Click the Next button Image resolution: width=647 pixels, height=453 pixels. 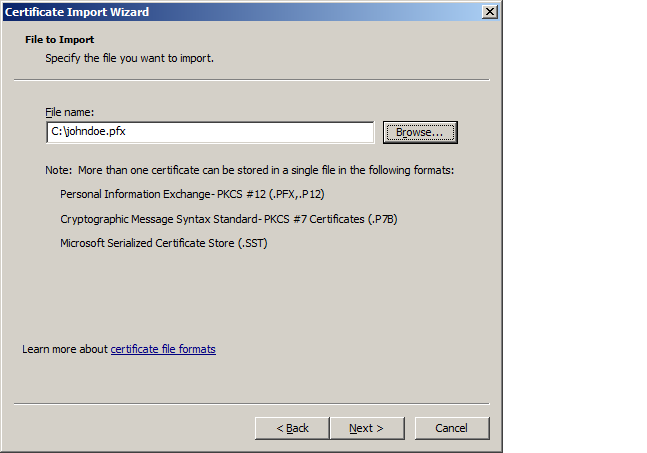[366, 428]
